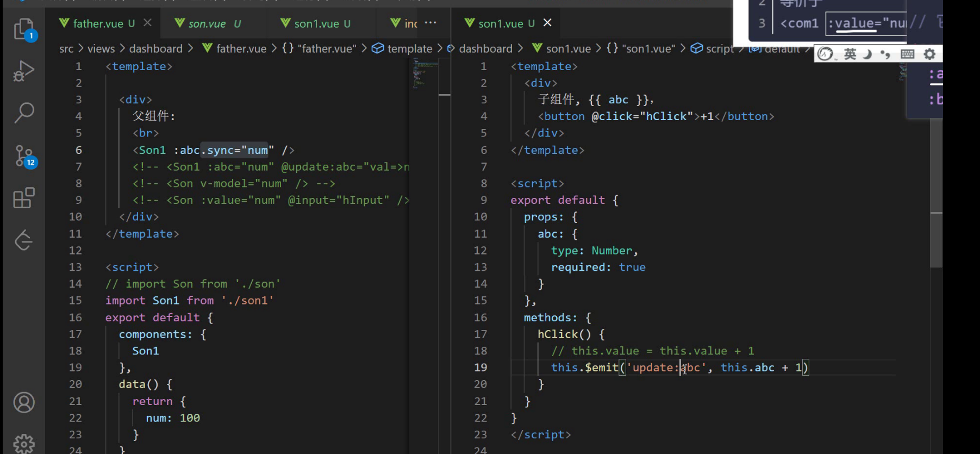980x454 pixels.
Task: Switch to son1.vue tab in the left editor
Action: pos(315,23)
